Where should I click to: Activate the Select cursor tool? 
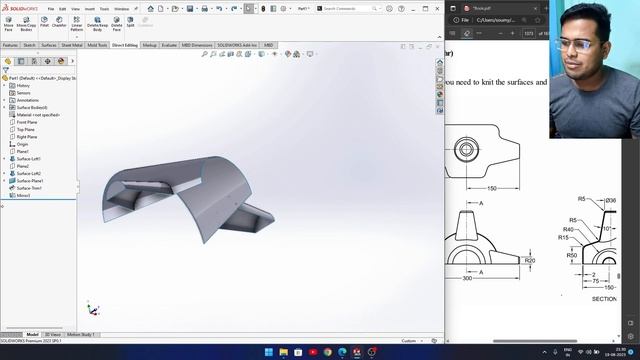[249, 9]
